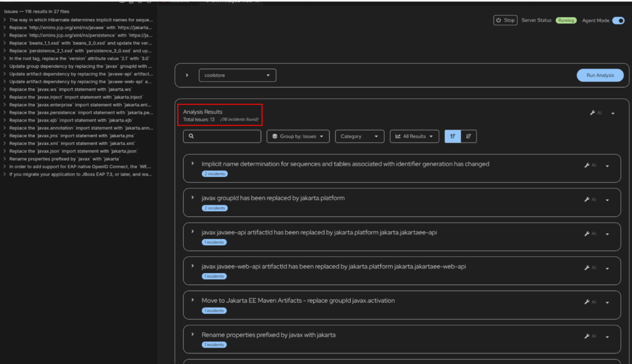The height and width of the screenshot is (364, 632).
Task: Expand the javaee-web-api artifactId issue card
Action: tap(193, 266)
